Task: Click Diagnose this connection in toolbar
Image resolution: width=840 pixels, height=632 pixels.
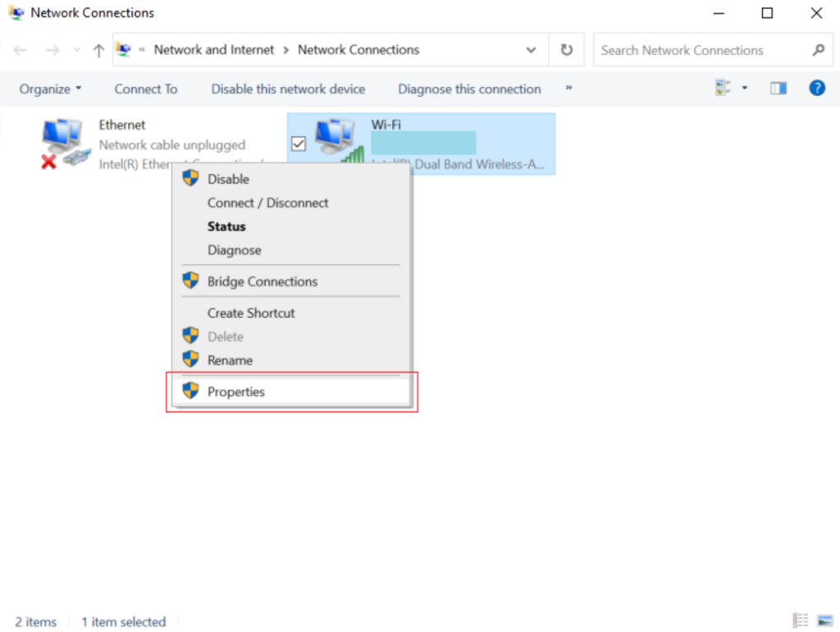Action: tap(469, 89)
